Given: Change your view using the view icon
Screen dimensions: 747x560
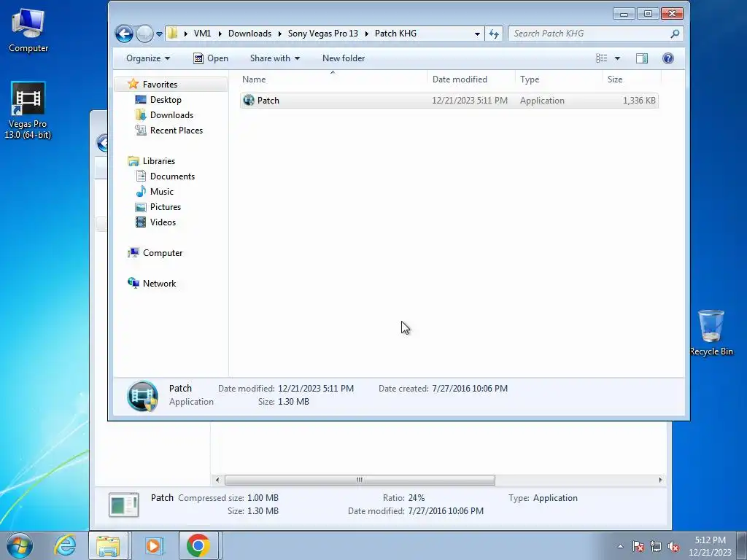Looking at the screenshot, I should tap(602, 58).
